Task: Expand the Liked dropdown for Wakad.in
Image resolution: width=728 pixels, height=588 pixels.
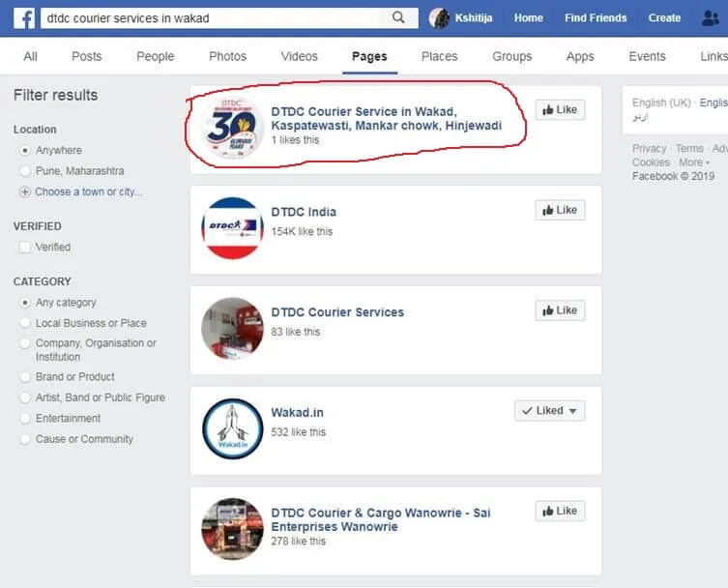Action: [x=549, y=411]
